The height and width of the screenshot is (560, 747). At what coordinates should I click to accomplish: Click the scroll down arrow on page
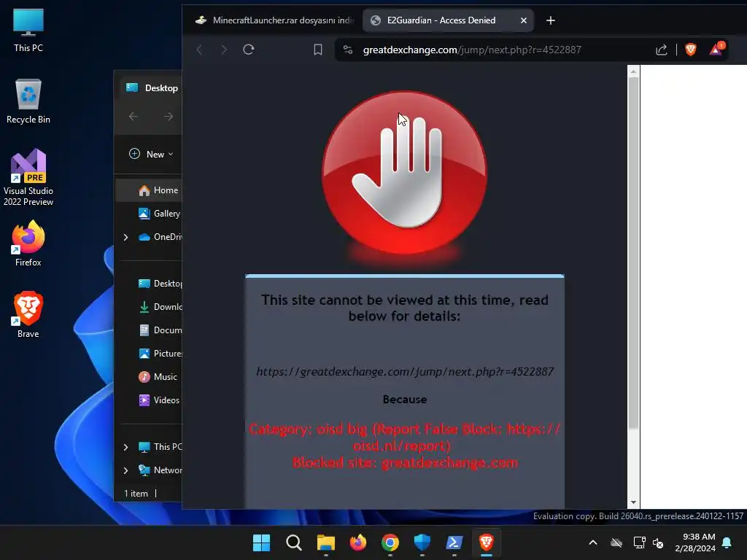click(x=633, y=502)
